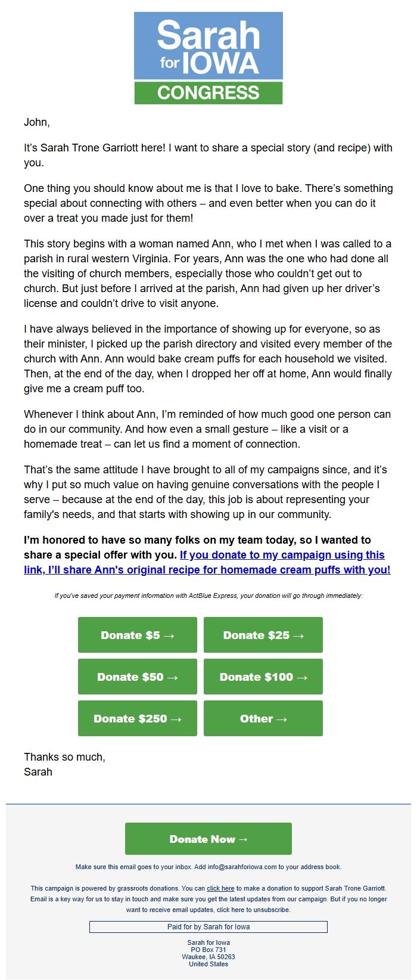Screen dimensions: 417x980
Task: Select the Donate $50 amount
Action: pos(137,677)
